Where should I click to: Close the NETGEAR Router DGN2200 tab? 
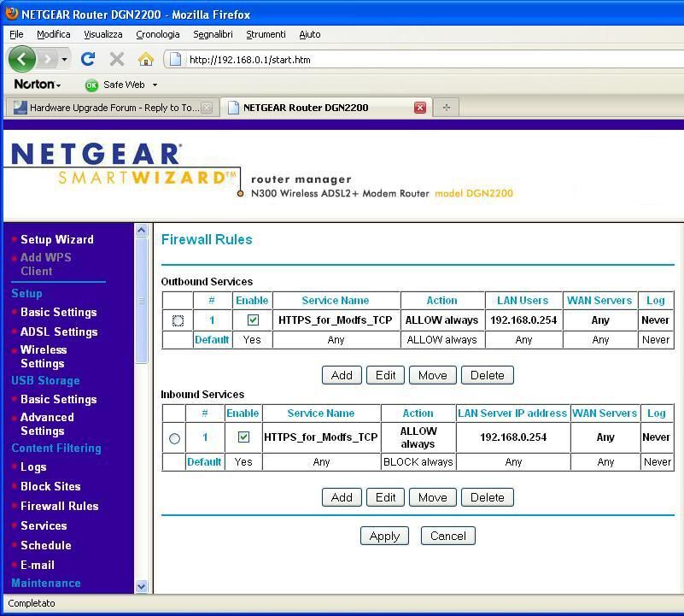point(420,108)
